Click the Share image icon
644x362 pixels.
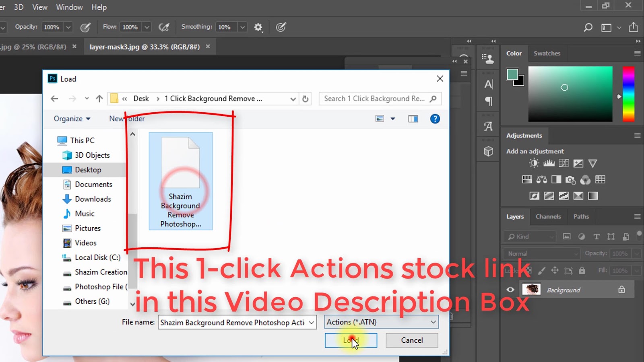[634, 27]
